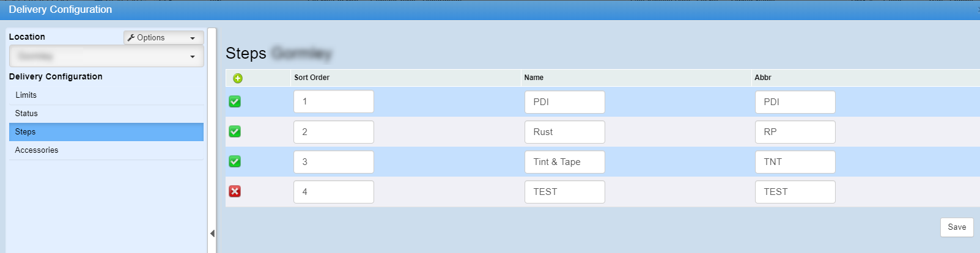Toggle the red X for TEST step
980x253 pixels.
click(x=235, y=191)
